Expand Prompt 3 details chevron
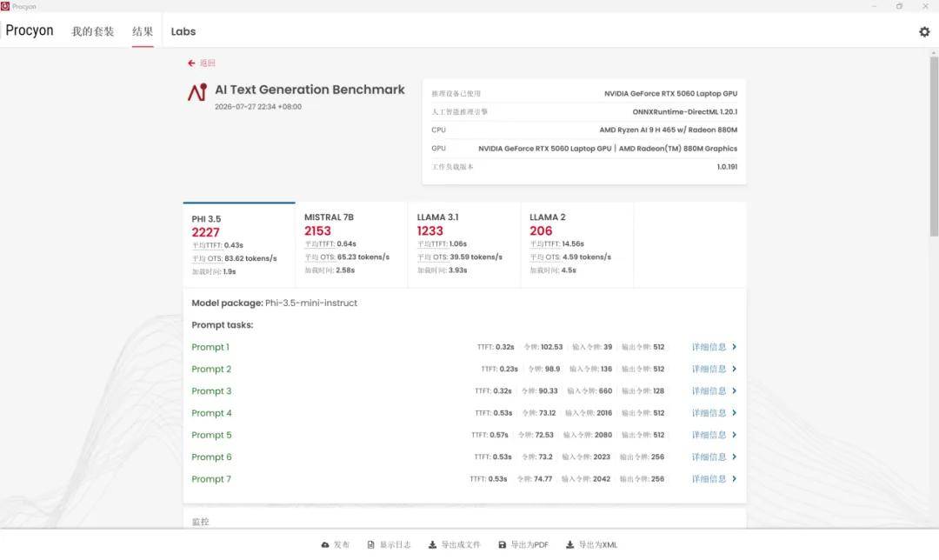The image size is (939, 560). click(x=734, y=391)
